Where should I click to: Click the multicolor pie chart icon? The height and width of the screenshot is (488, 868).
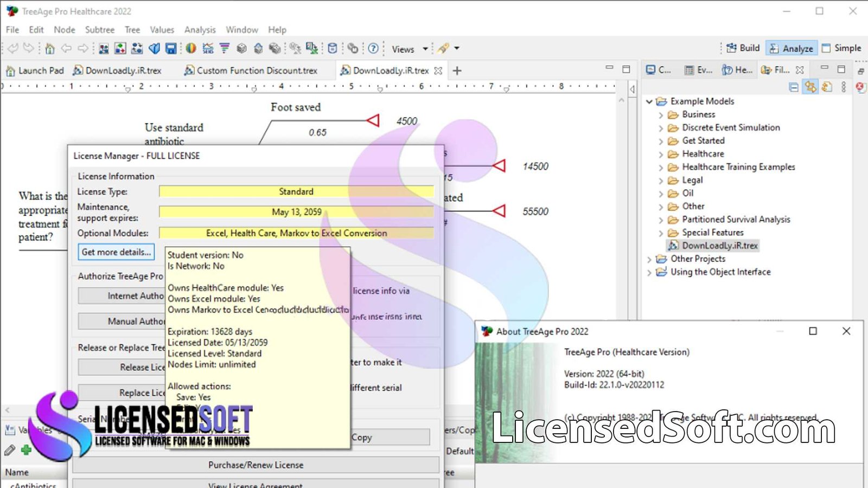click(x=191, y=49)
